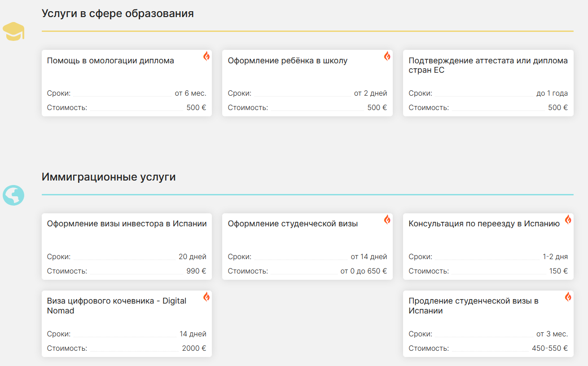Open "Оформление ребёнка в школу" service

pyautogui.click(x=287, y=61)
